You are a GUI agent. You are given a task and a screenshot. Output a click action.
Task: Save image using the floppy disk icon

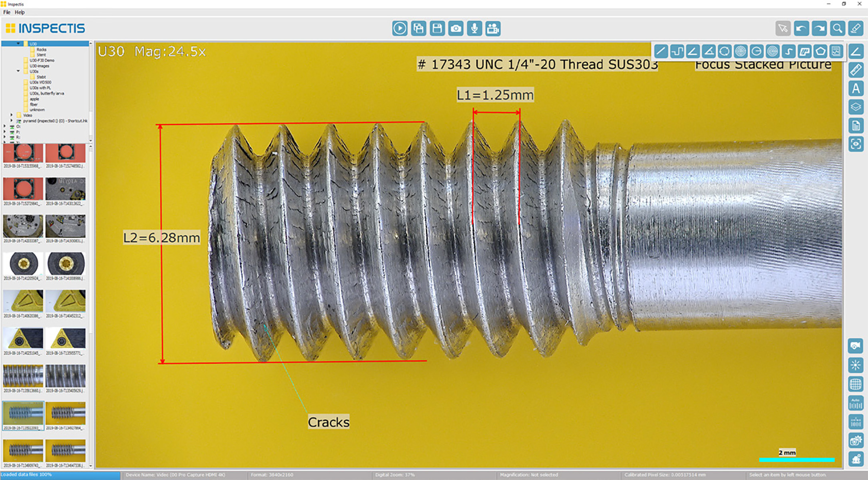(437, 29)
